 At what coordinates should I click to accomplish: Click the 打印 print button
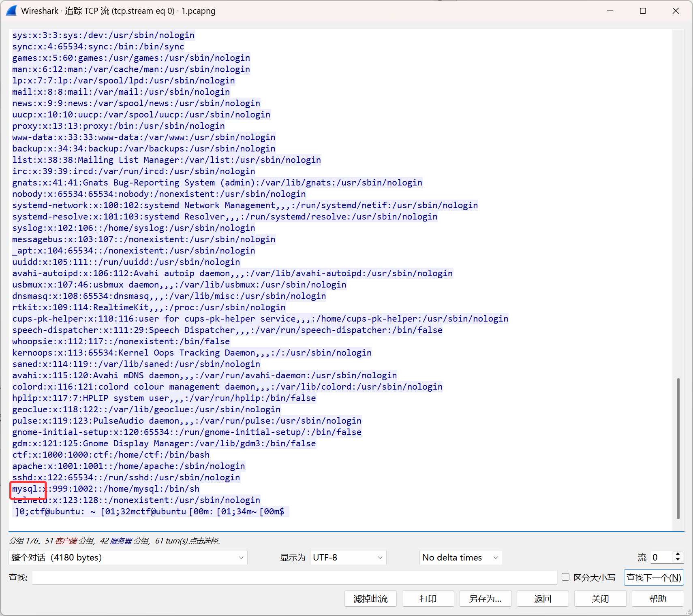point(428,599)
